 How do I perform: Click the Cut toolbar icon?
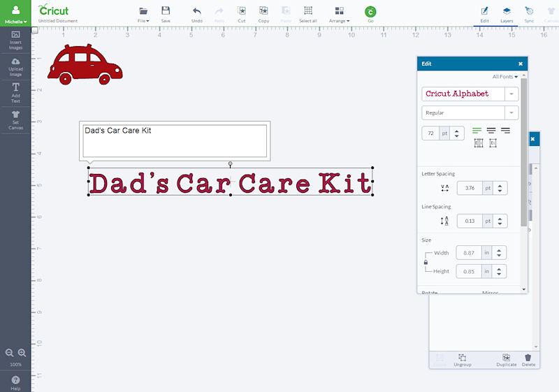pyautogui.click(x=241, y=14)
